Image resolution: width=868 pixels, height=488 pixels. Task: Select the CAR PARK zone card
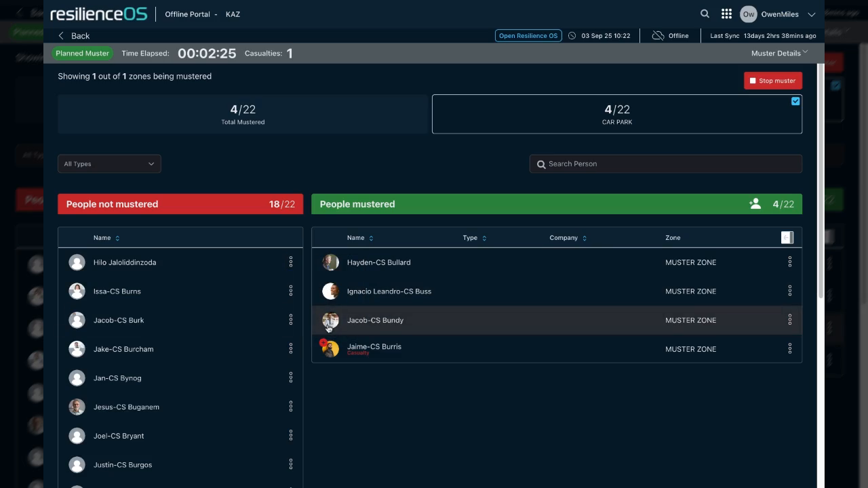pos(617,114)
